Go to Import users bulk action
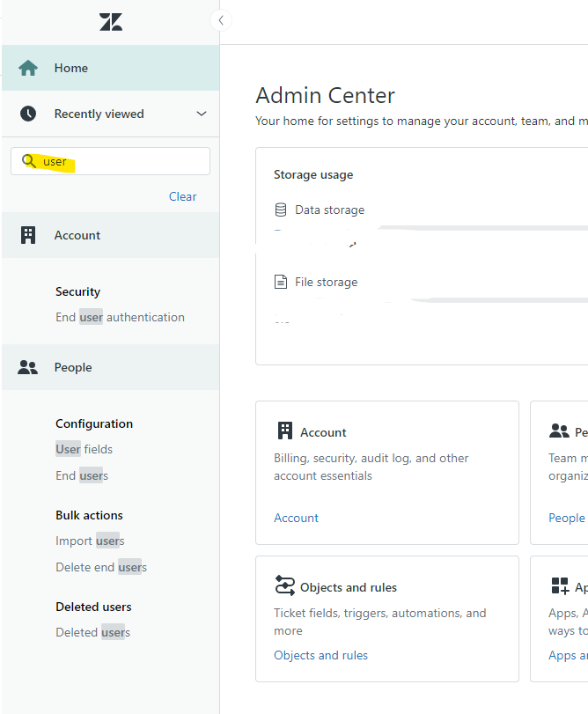588x714 pixels. pos(90,541)
